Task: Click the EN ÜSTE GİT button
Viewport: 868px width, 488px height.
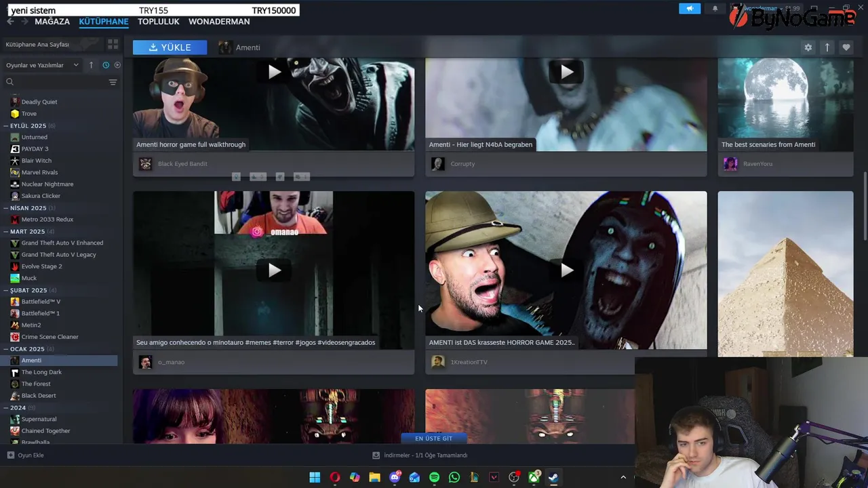Action: click(433, 439)
